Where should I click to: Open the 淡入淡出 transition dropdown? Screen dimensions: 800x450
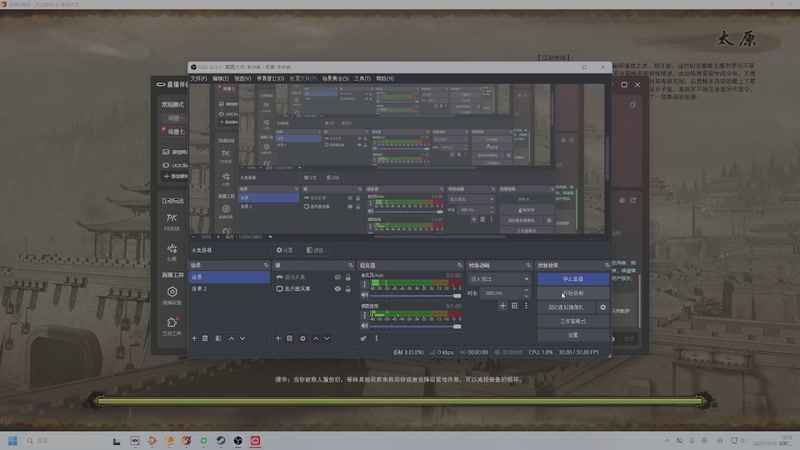[499, 279]
